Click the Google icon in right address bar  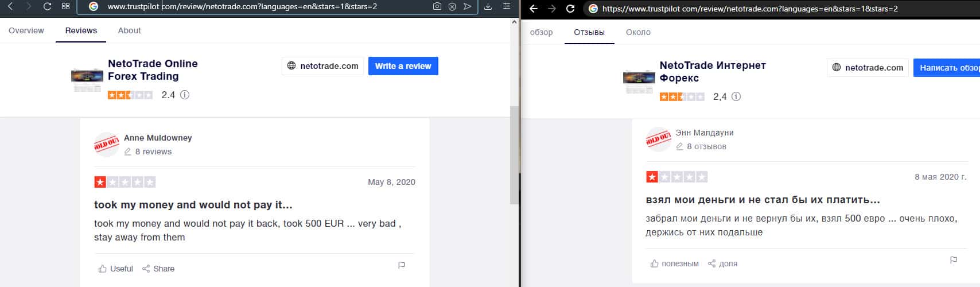pos(593,9)
